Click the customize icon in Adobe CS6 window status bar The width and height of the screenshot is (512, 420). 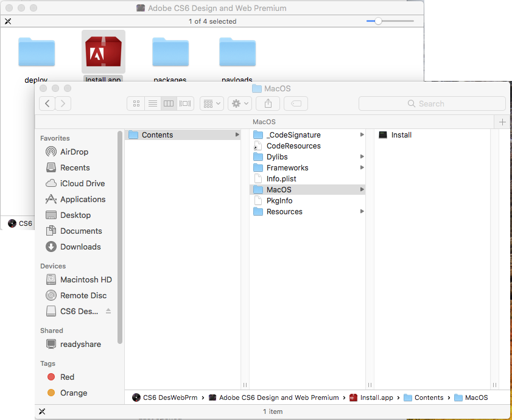coord(8,21)
